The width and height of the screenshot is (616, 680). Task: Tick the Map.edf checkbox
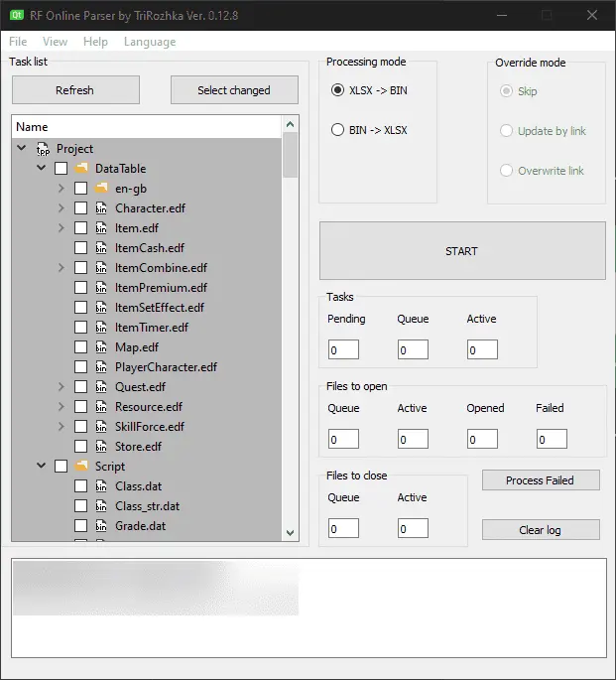pos(80,347)
